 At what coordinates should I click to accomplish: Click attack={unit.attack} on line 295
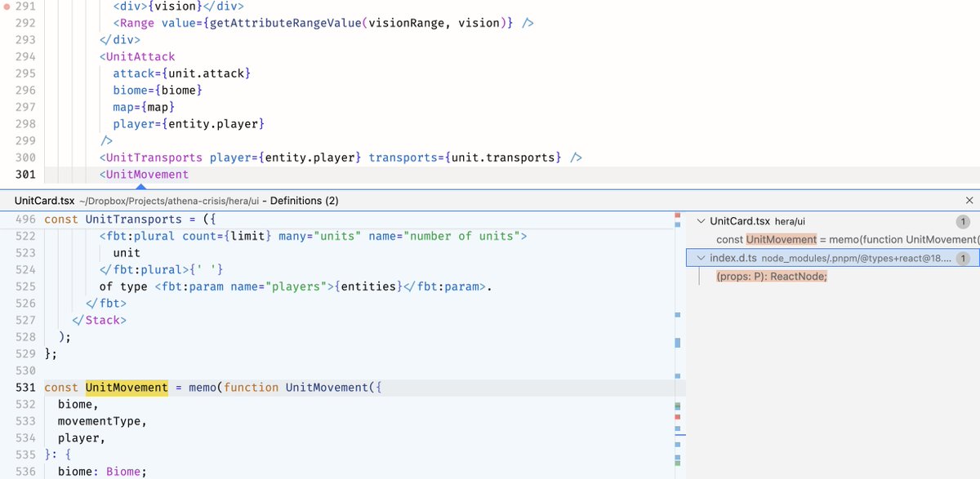181,73
